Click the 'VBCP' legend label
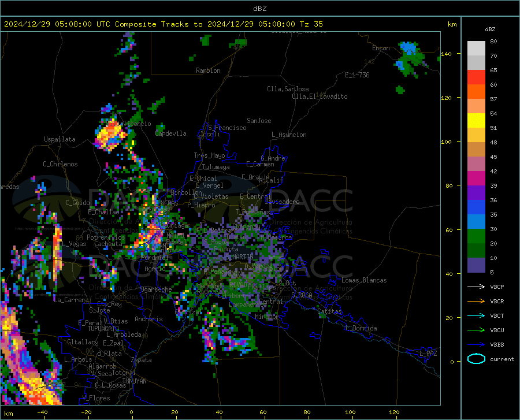Viewport: 520px width, 420px height. pyautogui.click(x=497, y=287)
